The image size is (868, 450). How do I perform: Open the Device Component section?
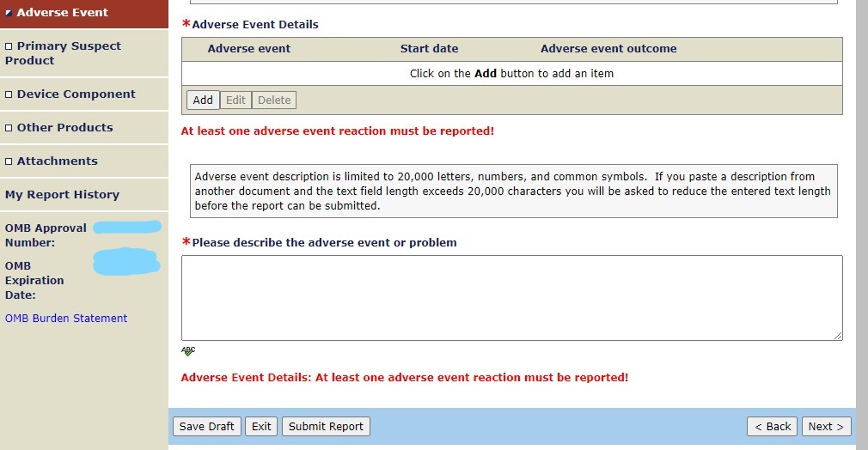click(76, 94)
